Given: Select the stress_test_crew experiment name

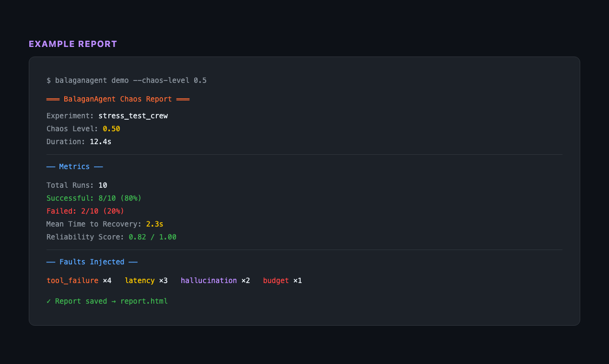Looking at the screenshot, I should 133,116.
